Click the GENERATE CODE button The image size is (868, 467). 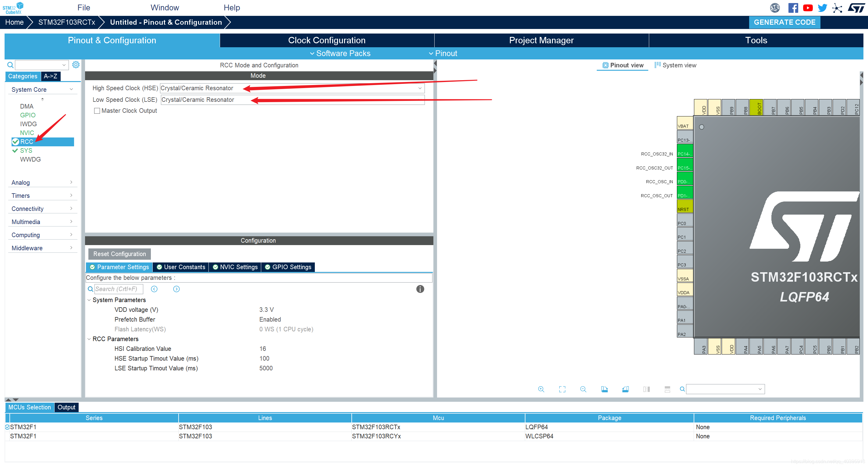(x=784, y=22)
